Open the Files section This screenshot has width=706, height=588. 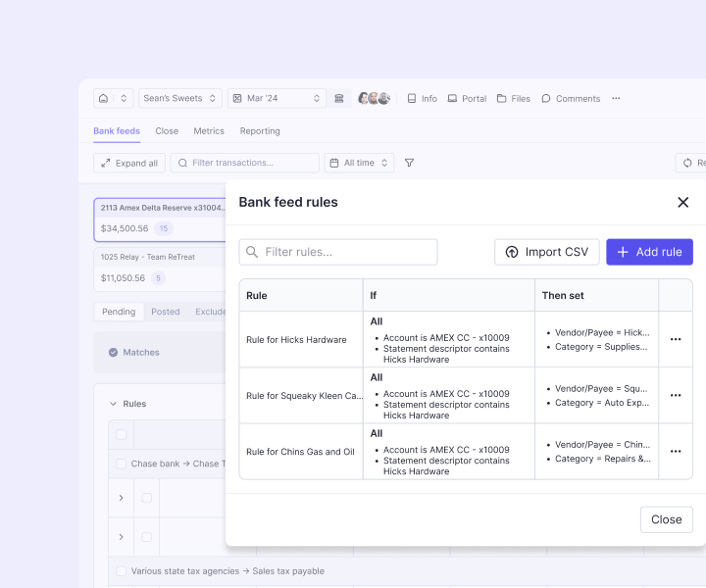click(x=513, y=99)
